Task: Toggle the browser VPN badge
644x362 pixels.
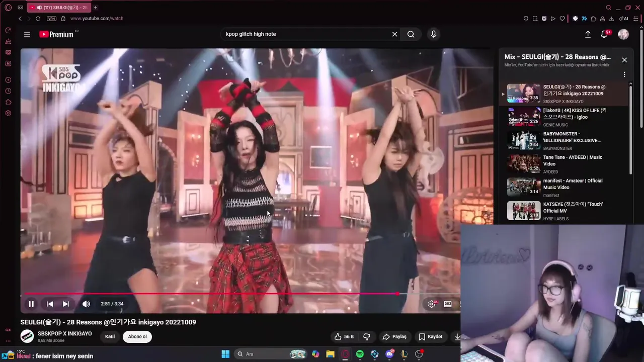Action: pyautogui.click(x=51, y=19)
